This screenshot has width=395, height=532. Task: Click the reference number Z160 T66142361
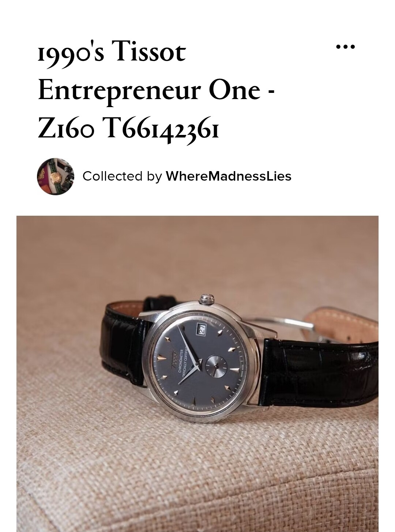tap(128, 129)
